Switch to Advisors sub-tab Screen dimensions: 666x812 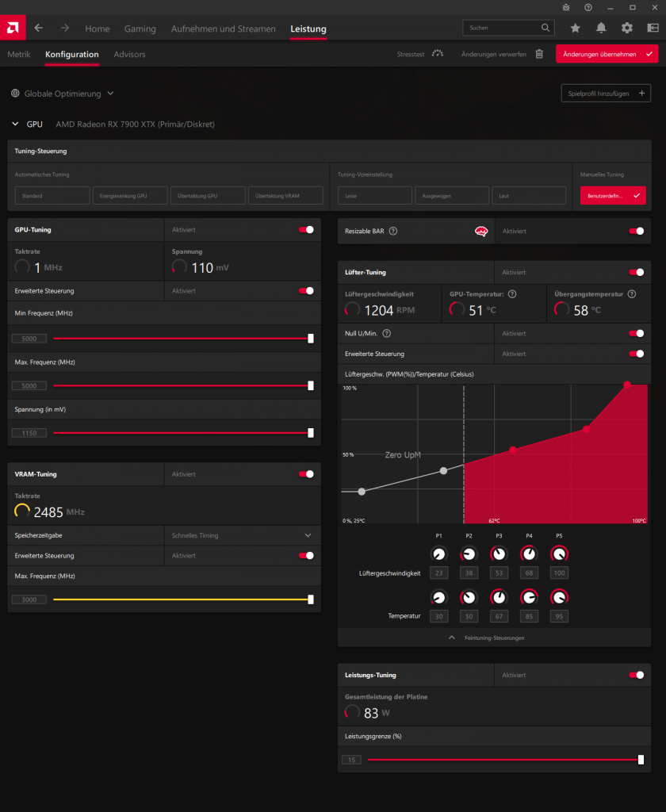click(x=129, y=55)
